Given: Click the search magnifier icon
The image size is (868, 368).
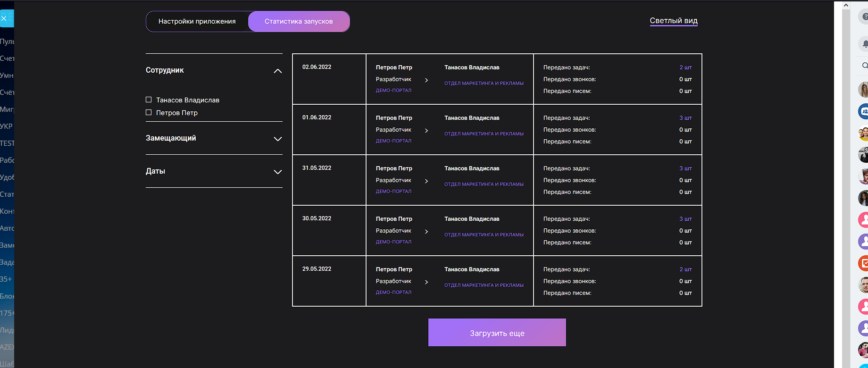Looking at the screenshot, I should (864, 66).
